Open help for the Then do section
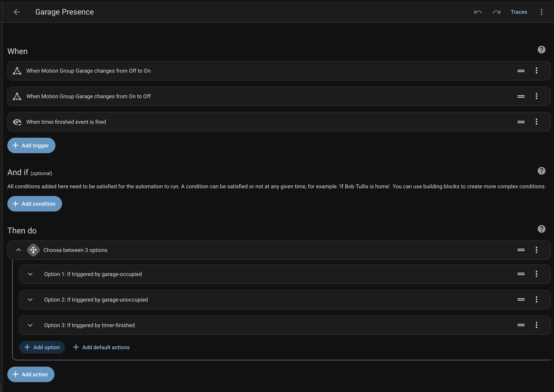The width and height of the screenshot is (554, 392). tap(541, 229)
